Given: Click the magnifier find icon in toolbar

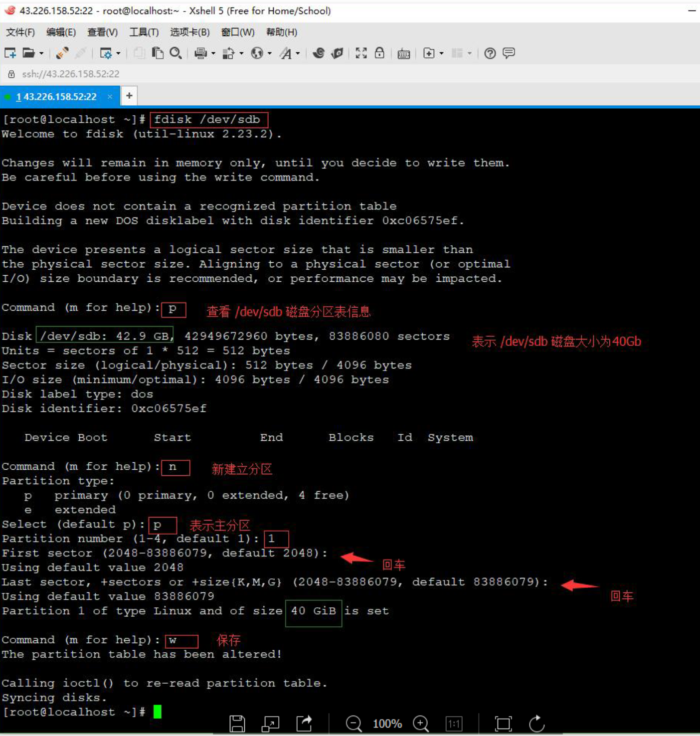Looking at the screenshot, I should click(x=175, y=53).
